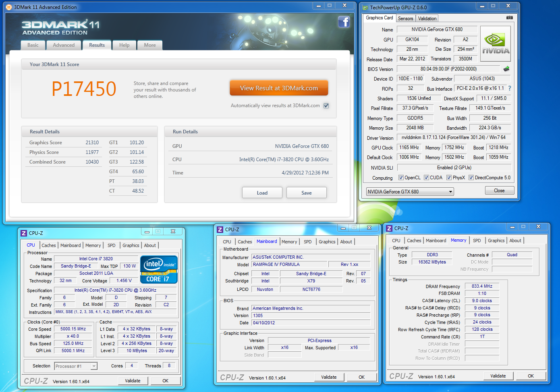Click OK in the CPU-Z Mainboard window
The width and height of the screenshot is (560, 392).
pyautogui.click(x=362, y=377)
